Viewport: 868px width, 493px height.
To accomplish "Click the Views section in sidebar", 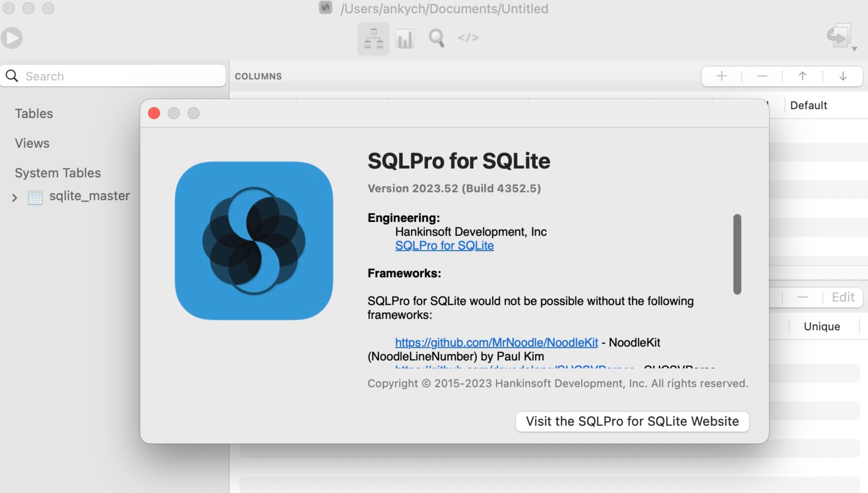I will click(32, 143).
